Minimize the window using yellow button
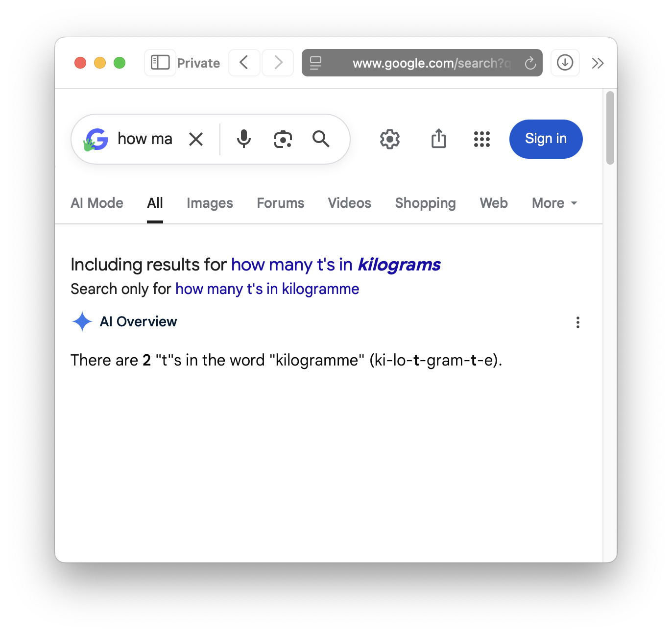 click(100, 63)
